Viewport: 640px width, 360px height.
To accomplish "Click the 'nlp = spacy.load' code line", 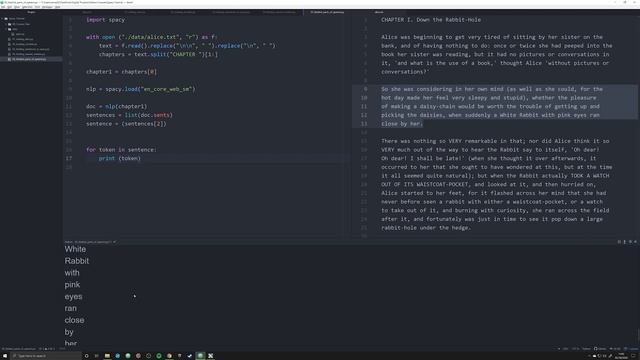I will pos(140,89).
